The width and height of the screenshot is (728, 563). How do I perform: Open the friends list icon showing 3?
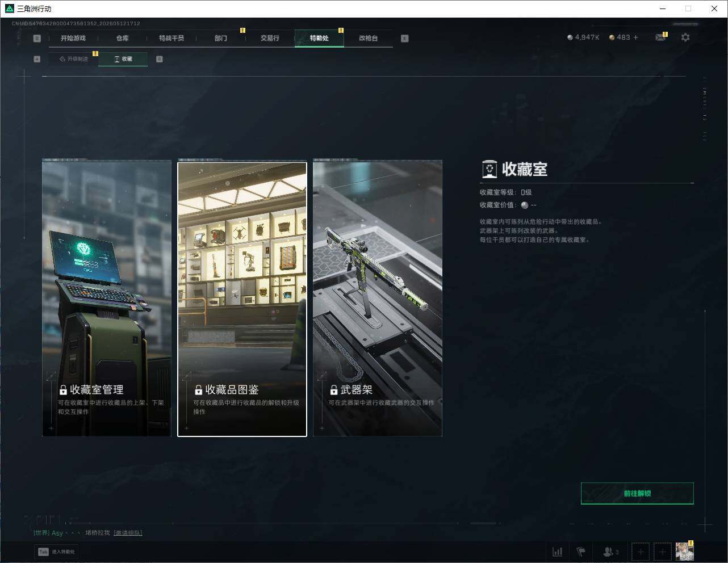(611, 552)
